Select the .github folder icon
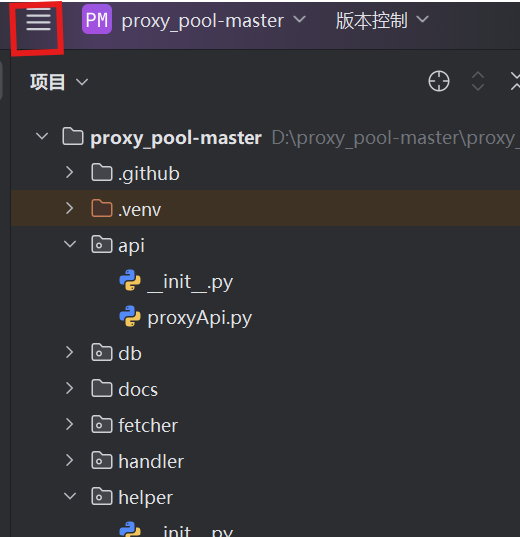The height and width of the screenshot is (537, 520). pos(102,172)
